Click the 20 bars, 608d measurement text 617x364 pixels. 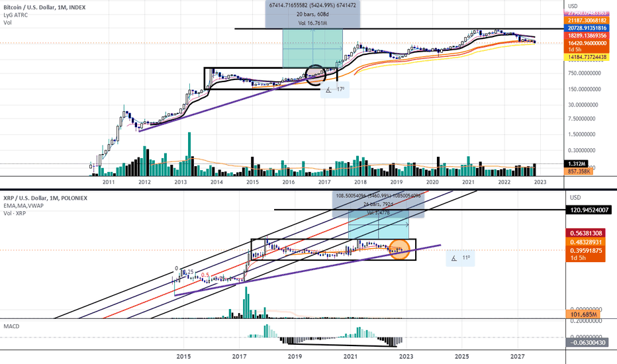[313, 14]
